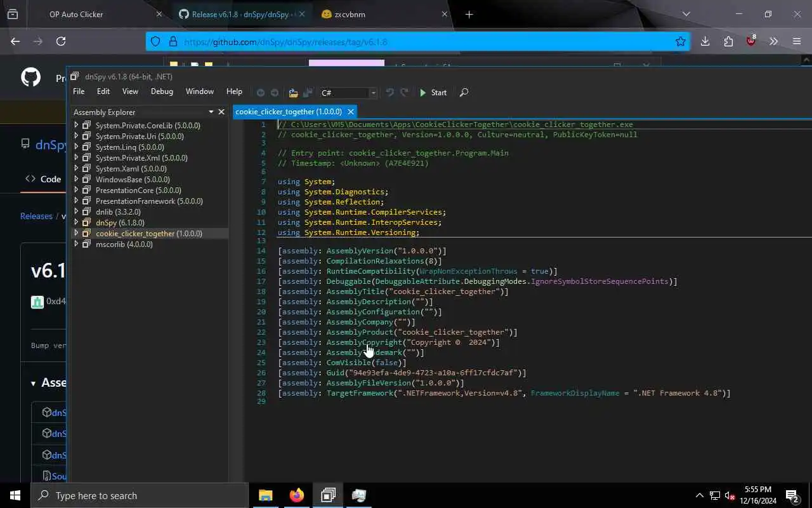
Task: Select dnSpy (6.1.8.0) in Assembly Explorer
Action: click(x=120, y=223)
